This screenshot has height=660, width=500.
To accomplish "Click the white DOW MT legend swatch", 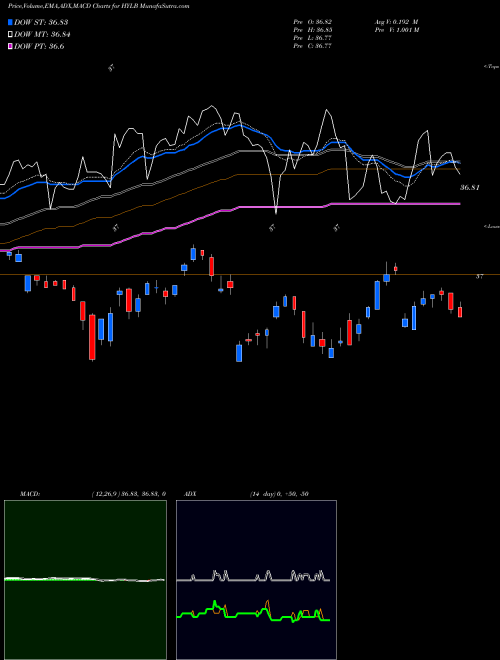I will (10, 35).
